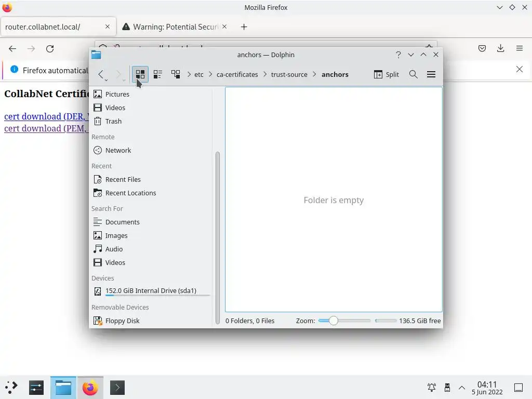Open Pocket save icon in Firefox

482,48
